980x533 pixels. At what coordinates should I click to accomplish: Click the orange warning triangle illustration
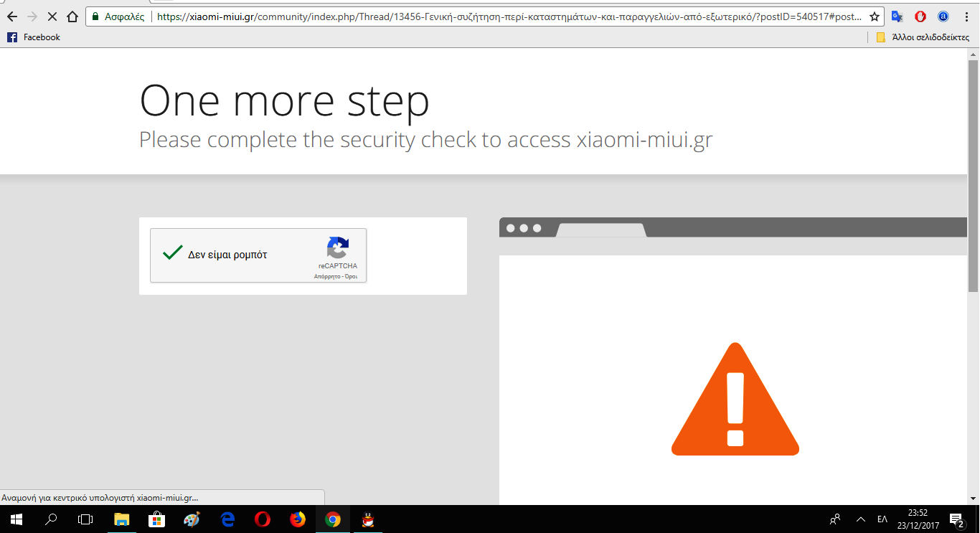click(735, 399)
